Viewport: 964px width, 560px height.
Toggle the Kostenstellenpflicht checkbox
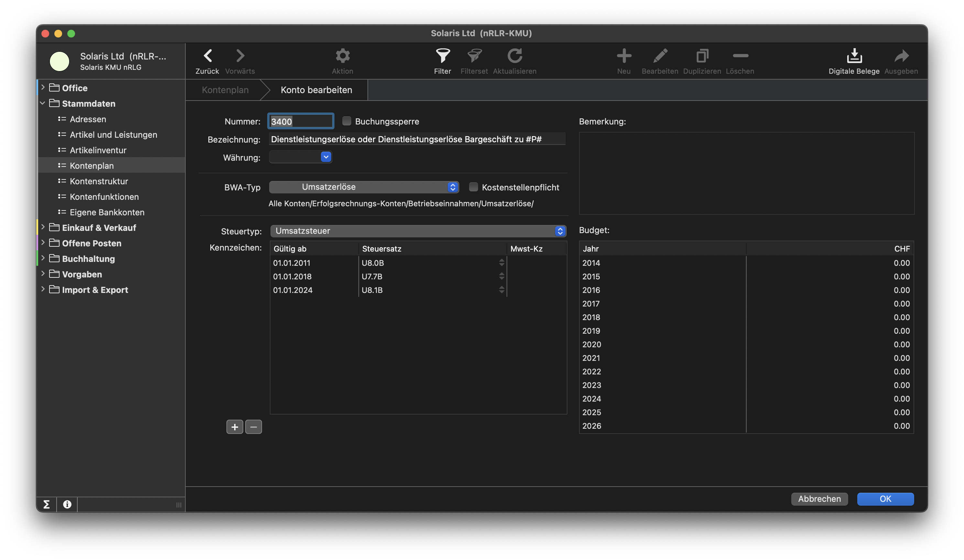(473, 187)
